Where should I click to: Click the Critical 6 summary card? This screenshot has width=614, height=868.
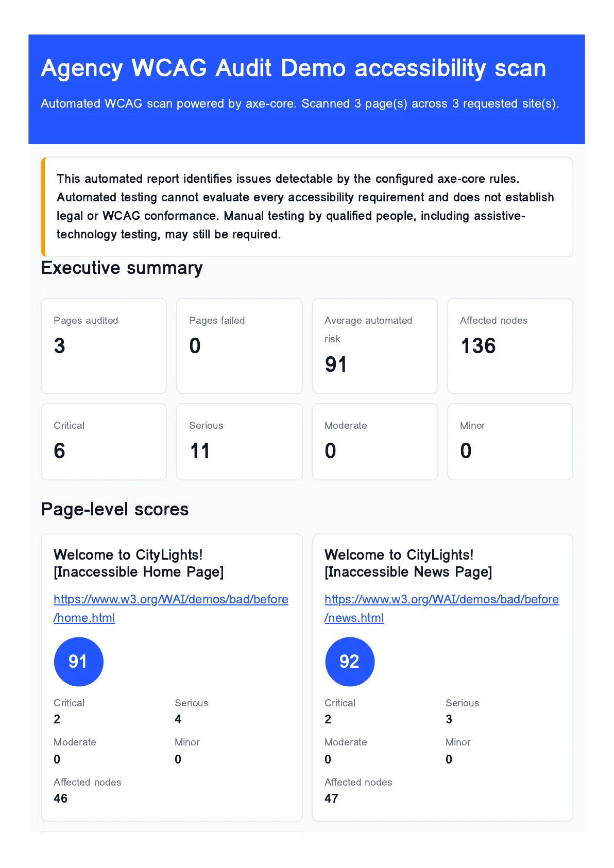[x=104, y=442]
